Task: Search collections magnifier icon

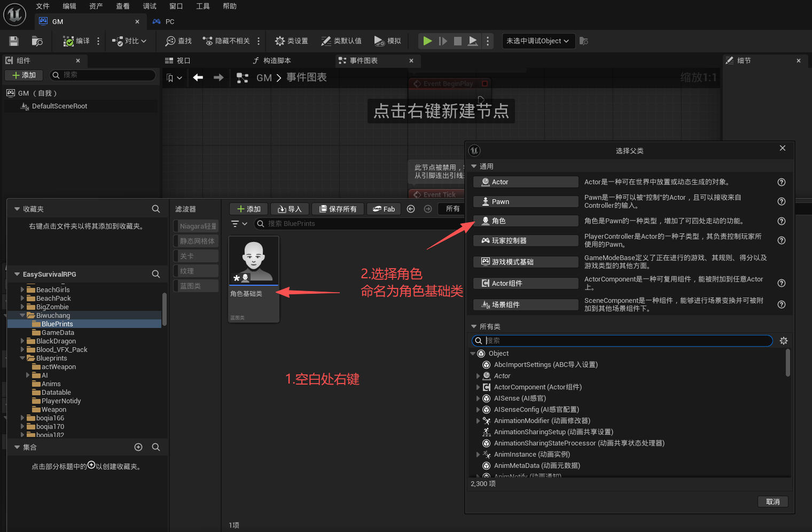Action: click(156, 447)
